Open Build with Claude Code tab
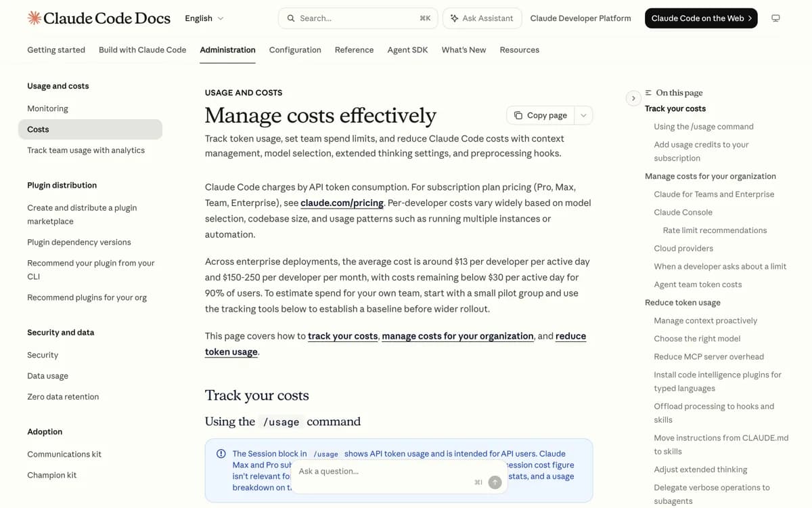This screenshot has width=812, height=508. click(142, 49)
